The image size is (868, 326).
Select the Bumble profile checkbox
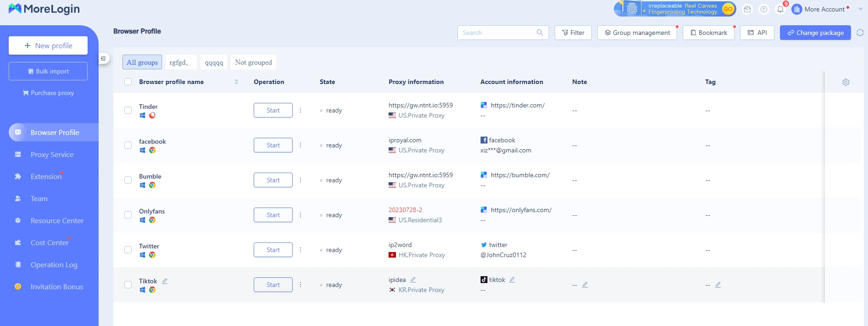pyautogui.click(x=128, y=180)
